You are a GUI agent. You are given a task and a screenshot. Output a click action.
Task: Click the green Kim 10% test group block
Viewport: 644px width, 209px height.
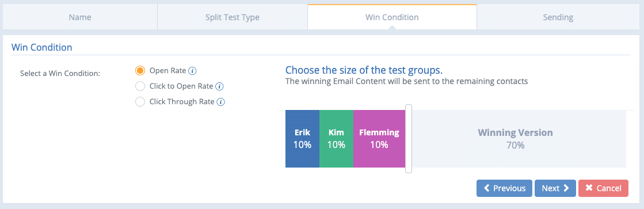(336, 139)
